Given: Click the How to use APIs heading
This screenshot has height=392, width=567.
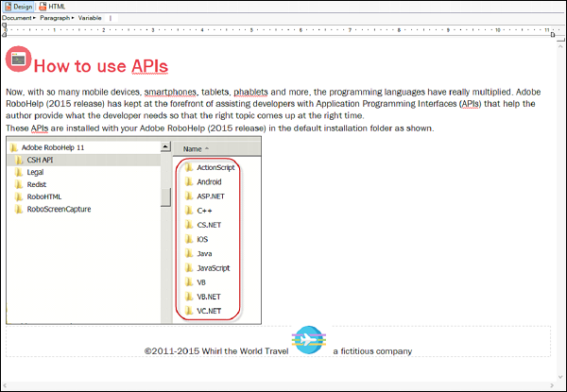Looking at the screenshot, I should [100, 66].
